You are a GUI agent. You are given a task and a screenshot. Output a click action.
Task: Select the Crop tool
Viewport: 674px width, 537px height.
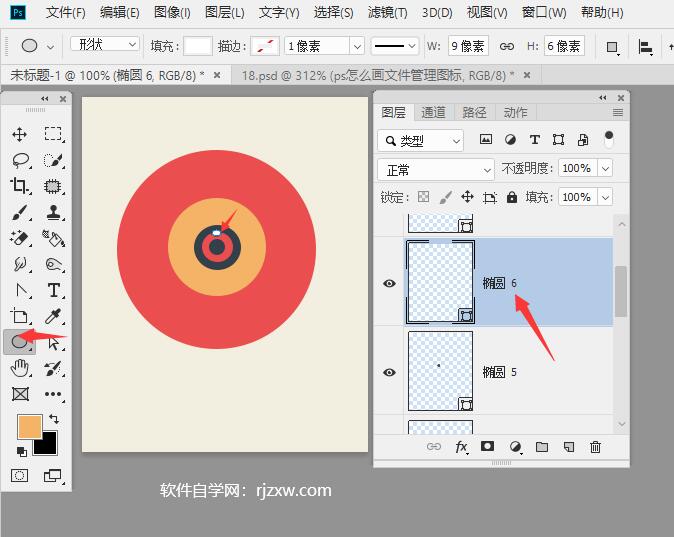[19, 186]
